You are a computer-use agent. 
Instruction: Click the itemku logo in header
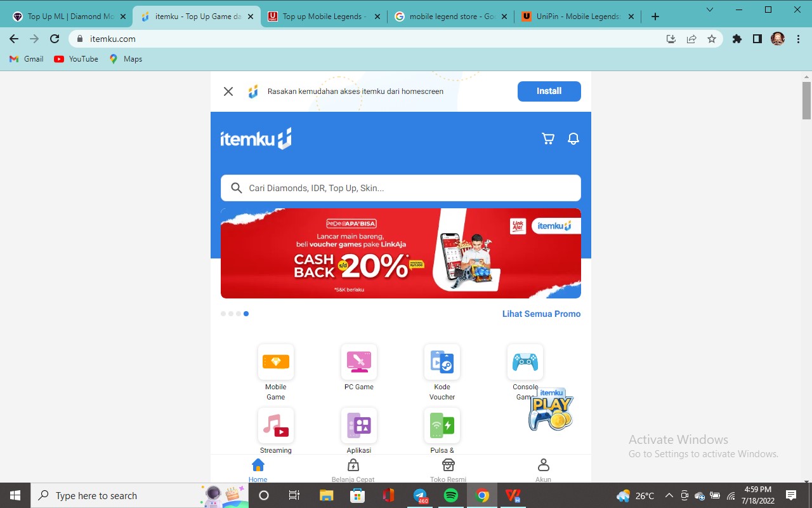pos(256,138)
